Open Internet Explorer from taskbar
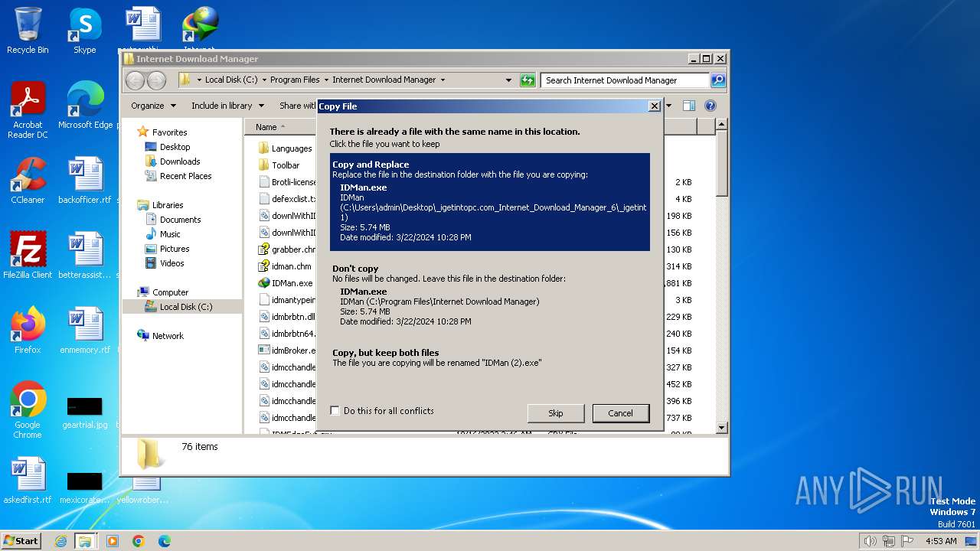This screenshot has height=551, width=980. click(x=60, y=541)
